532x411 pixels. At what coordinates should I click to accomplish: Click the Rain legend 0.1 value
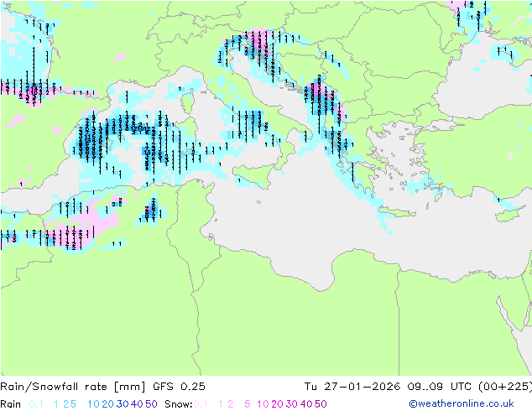[x=36, y=404]
